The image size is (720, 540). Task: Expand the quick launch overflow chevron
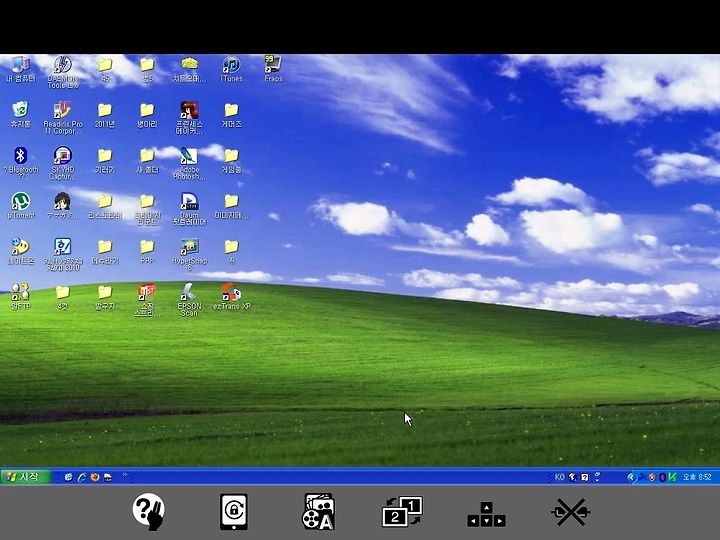(x=124, y=475)
